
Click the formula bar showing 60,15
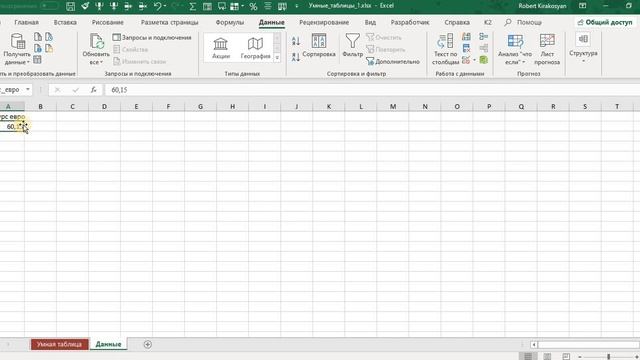pos(371,89)
